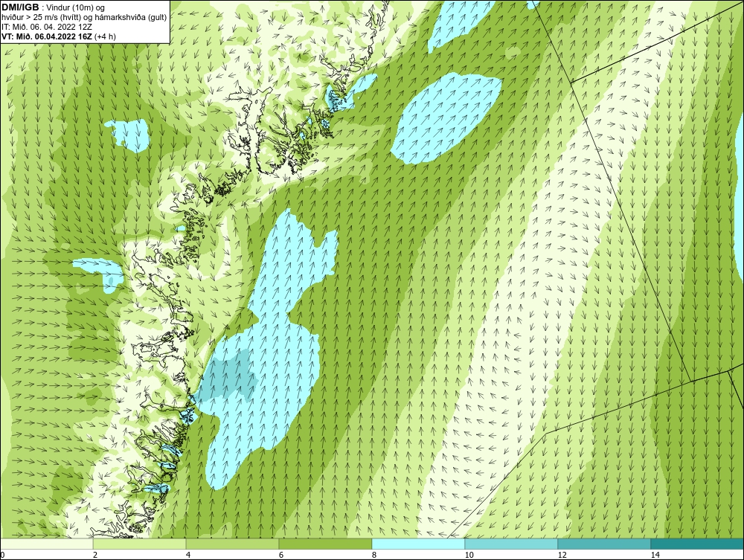Click the 6–8 m/s dark green legend swatch
The width and height of the screenshot is (744, 560).
326,544
